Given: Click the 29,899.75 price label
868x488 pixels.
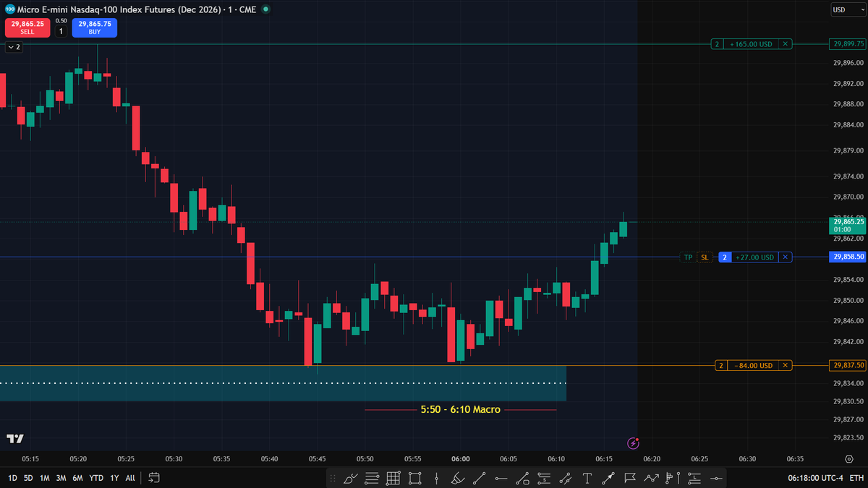Looking at the screenshot, I should point(848,44).
